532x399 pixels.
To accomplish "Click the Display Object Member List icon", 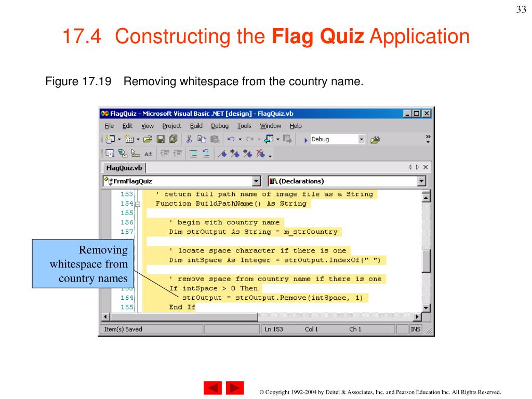I will (x=110, y=154).
